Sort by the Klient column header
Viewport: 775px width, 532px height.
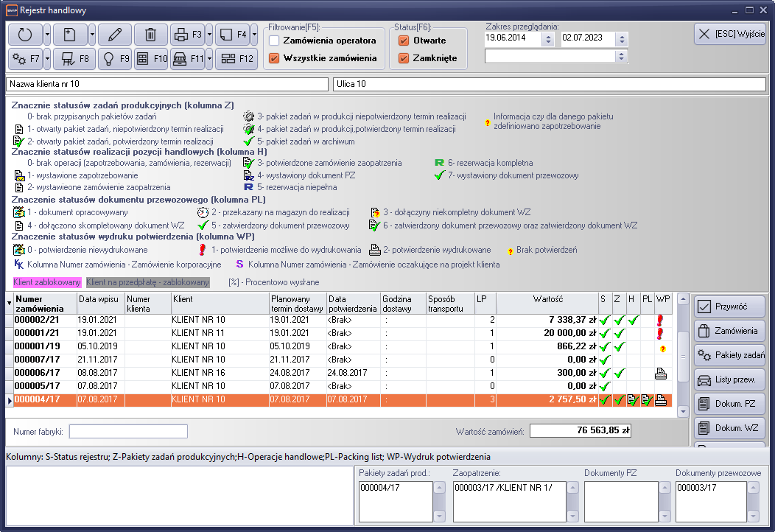click(x=219, y=303)
